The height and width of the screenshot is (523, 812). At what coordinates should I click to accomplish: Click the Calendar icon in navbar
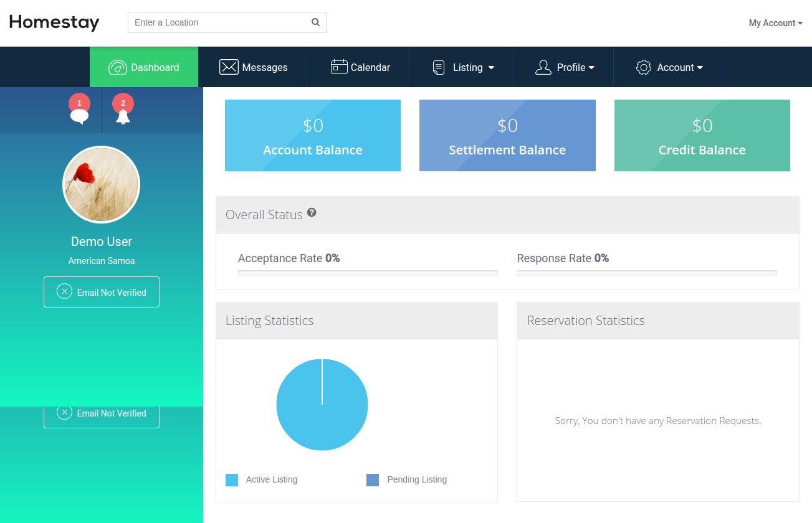[x=339, y=67]
